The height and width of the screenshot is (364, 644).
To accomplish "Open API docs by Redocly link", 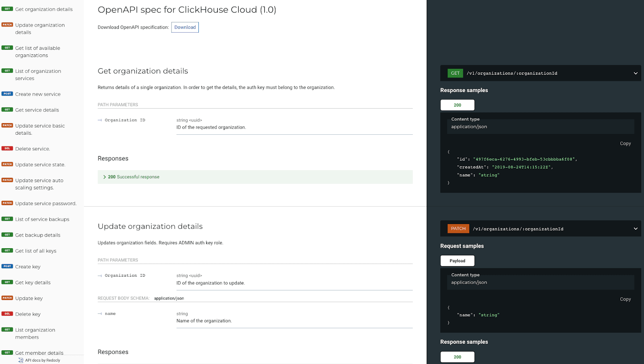I will pos(42,360).
